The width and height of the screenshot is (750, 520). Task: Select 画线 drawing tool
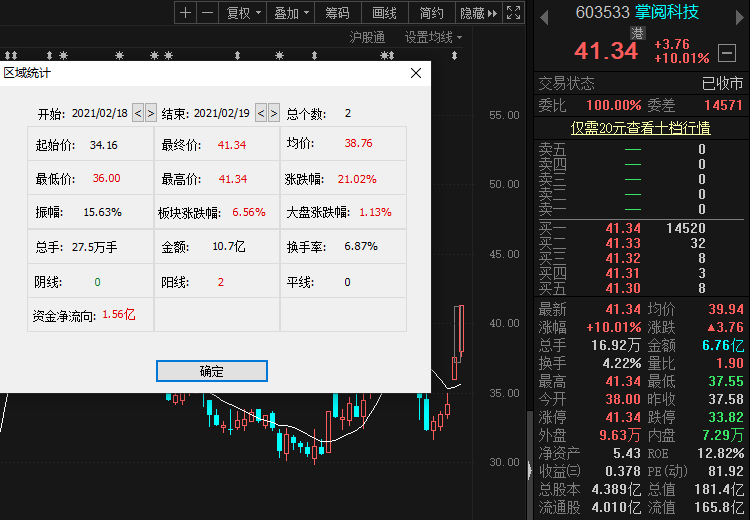pyautogui.click(x=385, y=13)
